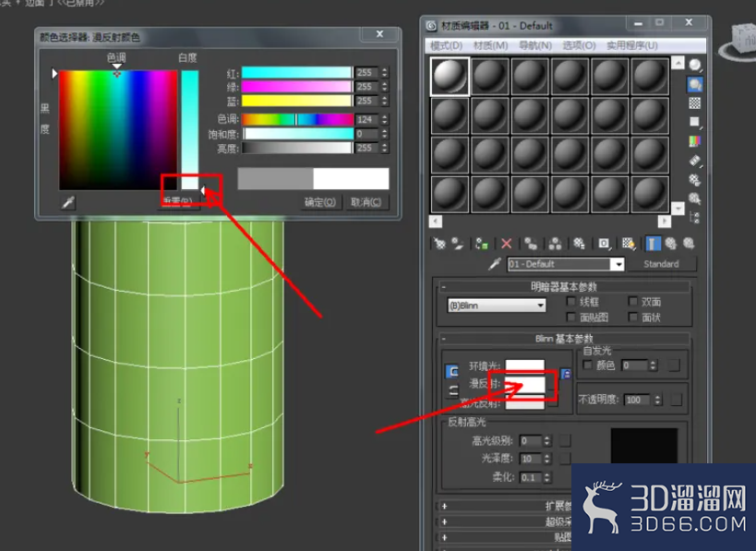The width and height of the screenshot is (756, 551).
Task: Click 取消(C) button in color selector
Action: pyautogui.click(x=366, y=202)
